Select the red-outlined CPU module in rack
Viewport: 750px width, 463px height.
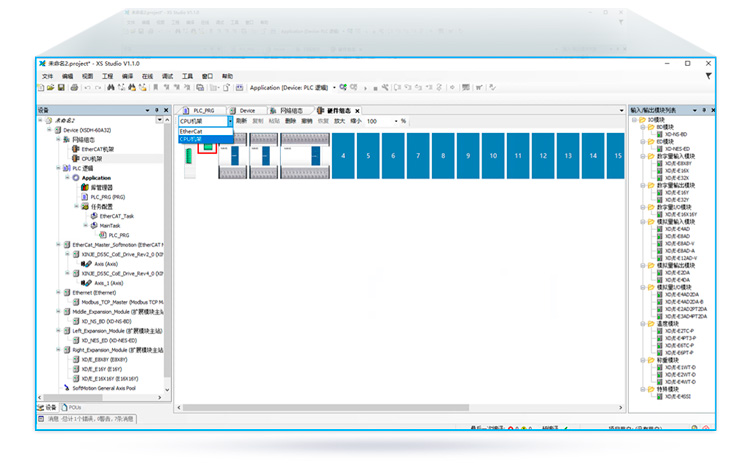(208, 148)
